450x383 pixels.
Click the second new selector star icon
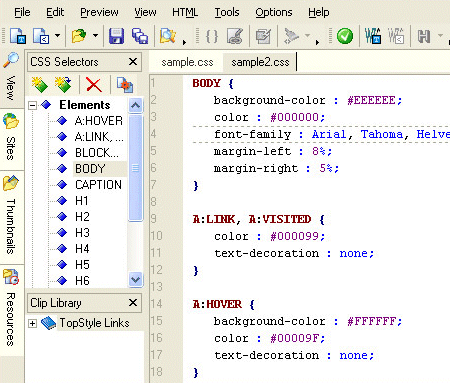coord(63,84)
